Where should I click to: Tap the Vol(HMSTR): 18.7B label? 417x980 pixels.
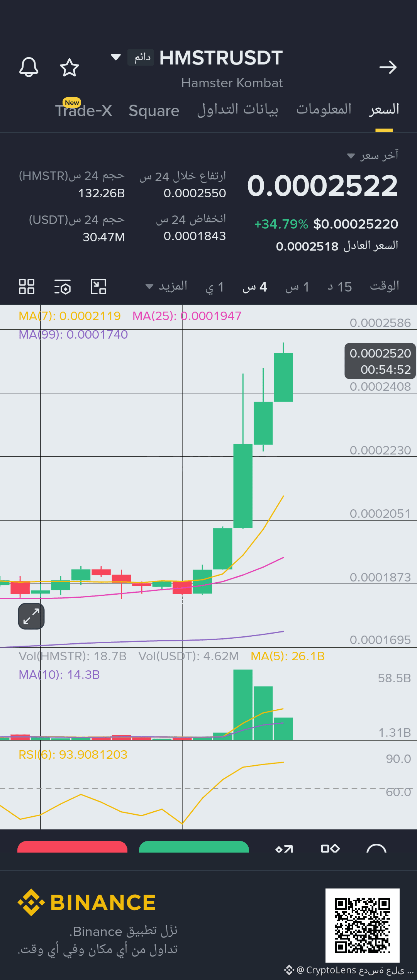coord(73,656)
